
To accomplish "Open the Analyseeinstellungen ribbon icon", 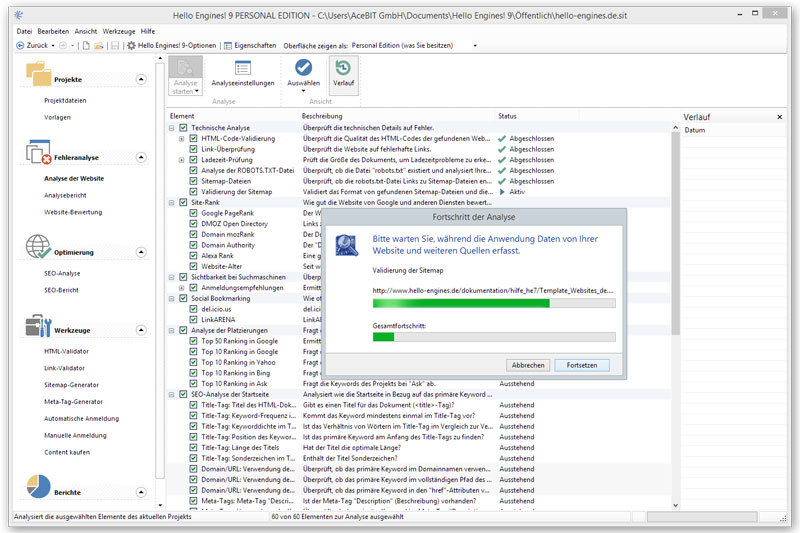I will point(243,68).
